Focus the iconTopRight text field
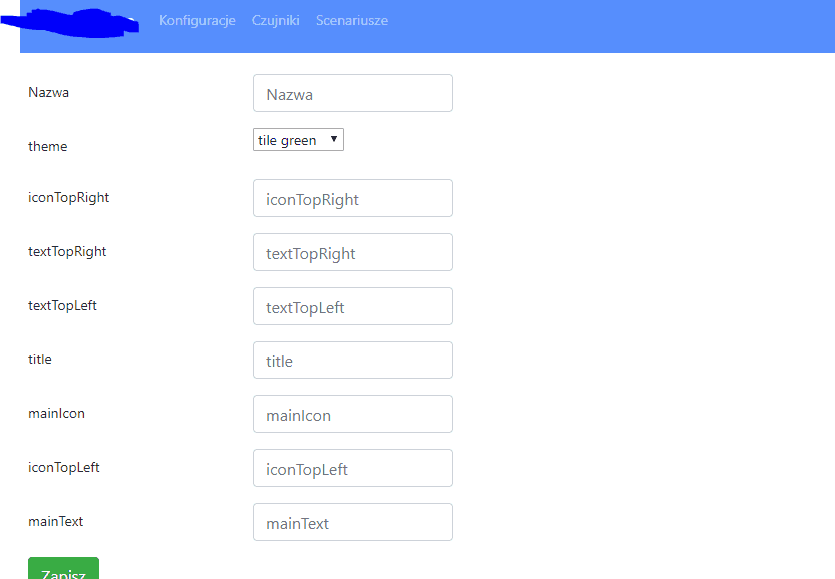The height and width of the screenshot is (579, 835). [x=353, y=198]
